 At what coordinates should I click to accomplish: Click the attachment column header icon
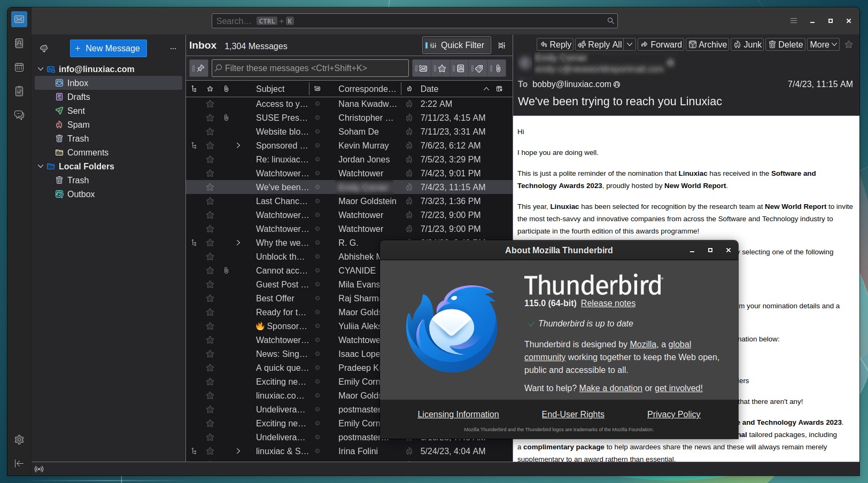[x=226, y=89]
